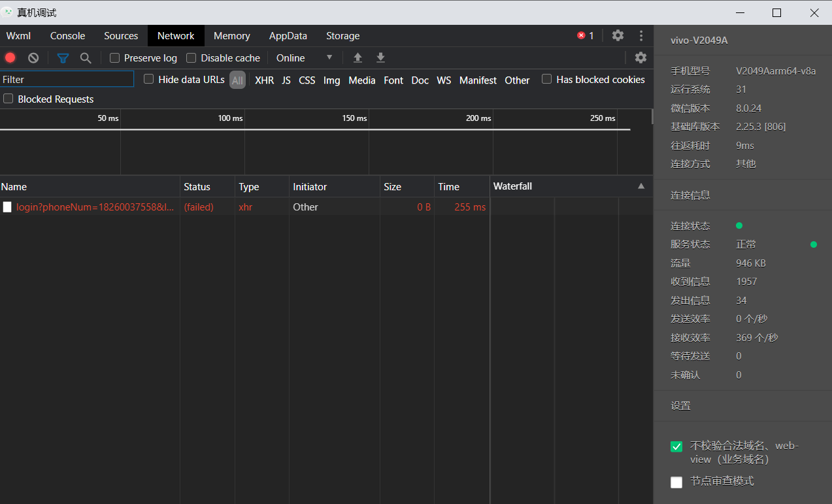Switch to the Console tab
The height and width of the screenshot is (504, 832).
click(x=68, y=35)
